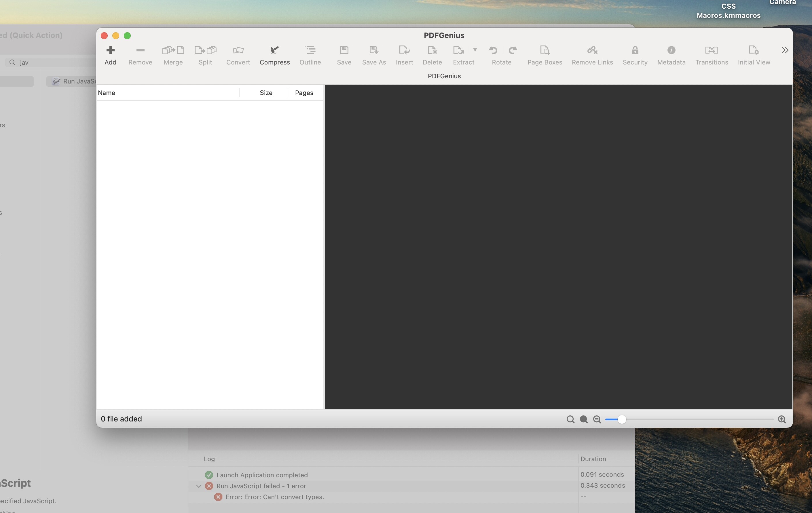812x513 pixels.
Task: Click the '0 file added' status text
Action: (122, 419)
